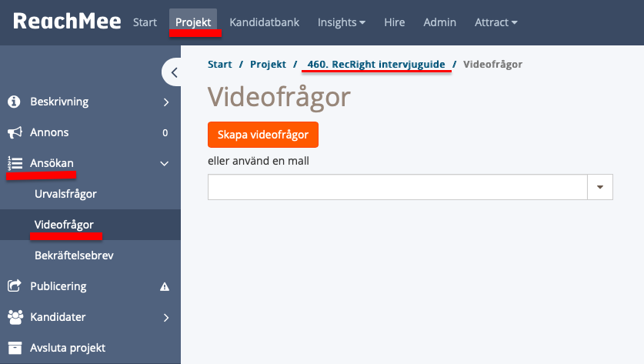Open the 460. RecRight intervjuguide breadcrumb
Viewport: 644px width, 364px height.
point(376,65)
